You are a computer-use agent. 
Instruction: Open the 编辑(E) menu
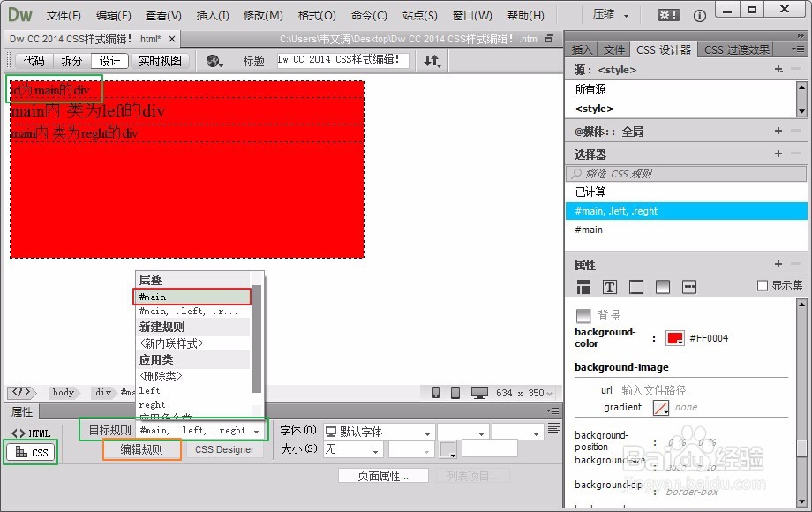pos(113,16)
